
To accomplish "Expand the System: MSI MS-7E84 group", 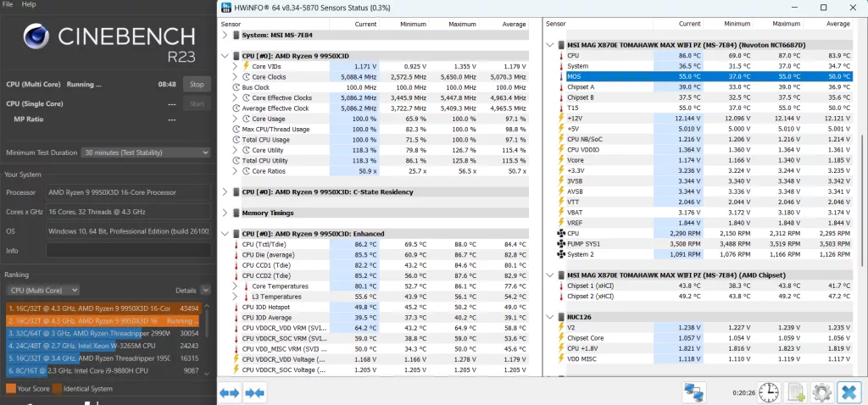I will (225, 35).
